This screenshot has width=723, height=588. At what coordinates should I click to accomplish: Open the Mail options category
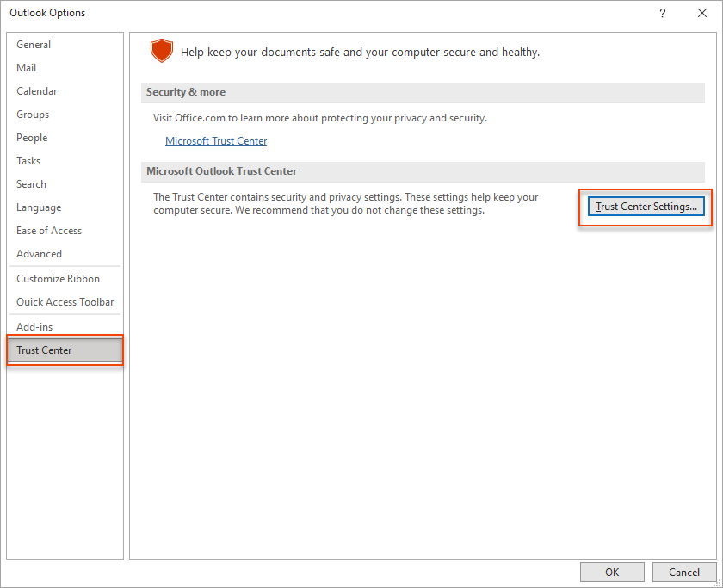click(27, 68)
